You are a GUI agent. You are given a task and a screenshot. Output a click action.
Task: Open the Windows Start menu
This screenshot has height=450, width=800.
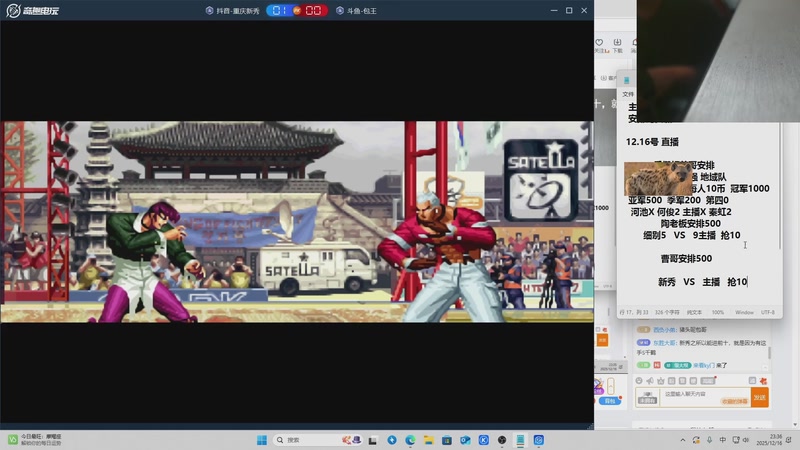click(262, 440)
